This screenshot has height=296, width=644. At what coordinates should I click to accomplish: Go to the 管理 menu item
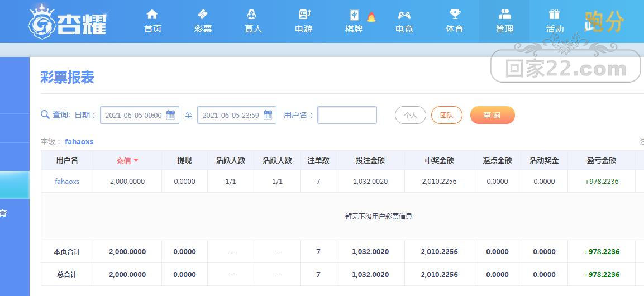pos(504,21)
